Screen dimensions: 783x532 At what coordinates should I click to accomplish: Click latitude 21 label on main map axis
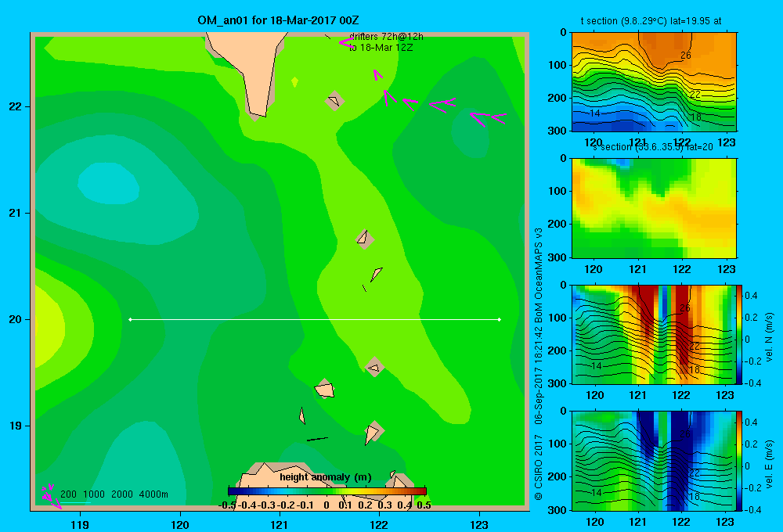point(15,213)
